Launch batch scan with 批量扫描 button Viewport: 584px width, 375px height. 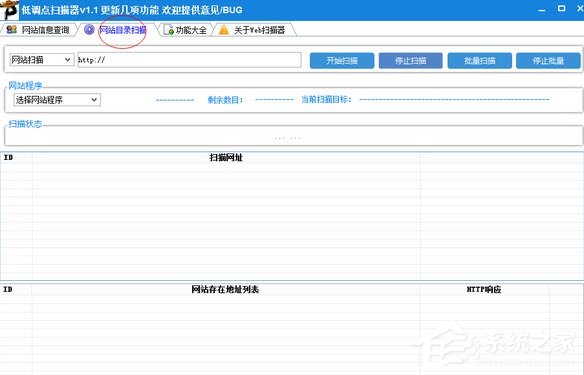click(x=479, y=61)
